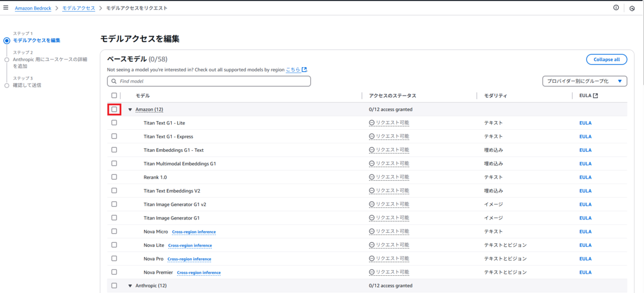Viewport: 644px width, 293px height.
Task: Click the status icon in Titan Text G1 - Lite row
Action: (x=372, y=123)
